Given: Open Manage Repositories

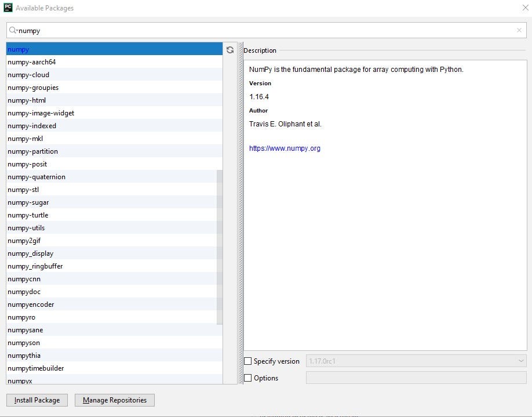Looking at the screenshot, I should coord(114,400).
